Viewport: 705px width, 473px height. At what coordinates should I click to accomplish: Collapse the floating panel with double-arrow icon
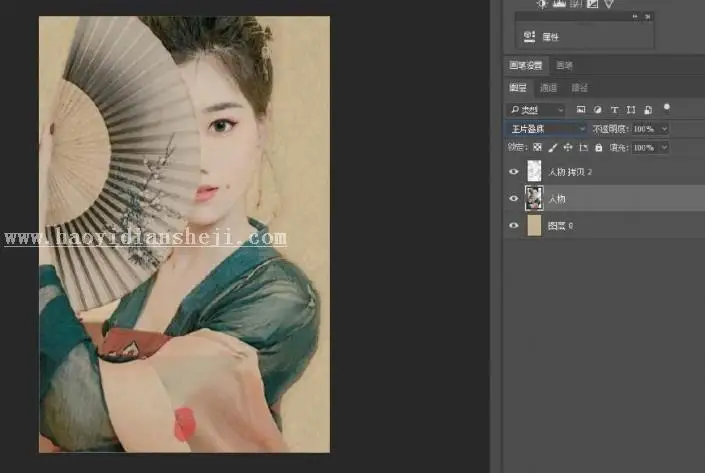pos(635,17)
